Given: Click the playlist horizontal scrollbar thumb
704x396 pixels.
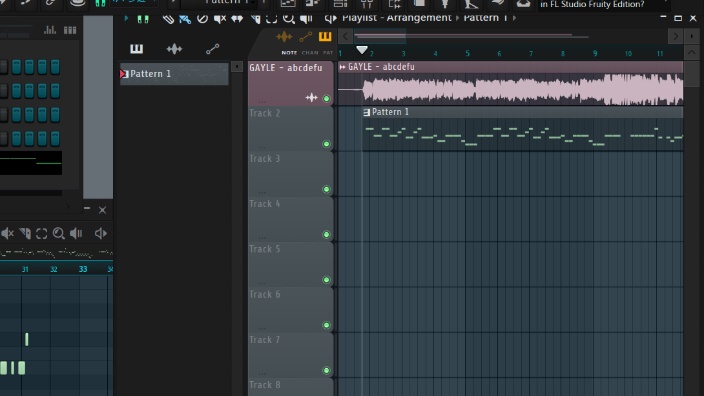Looking at the screenshot, I should click(380, 36).
